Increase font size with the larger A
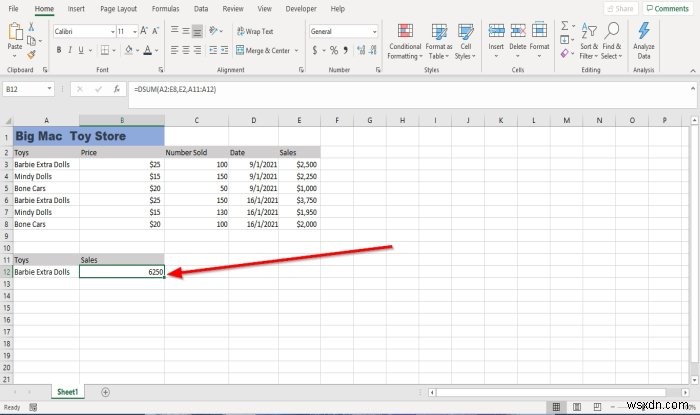The width and height of the screenshot is (700, 415). (144, 31)
